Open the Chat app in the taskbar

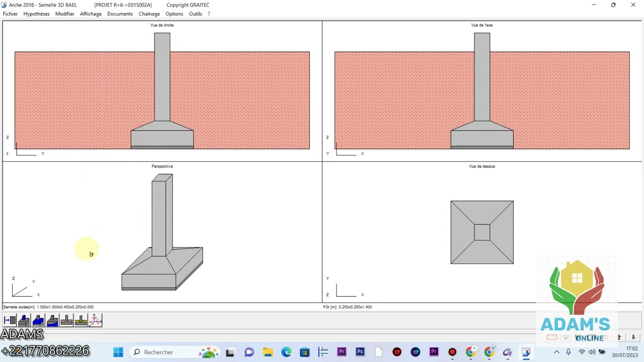coord(249,352)
